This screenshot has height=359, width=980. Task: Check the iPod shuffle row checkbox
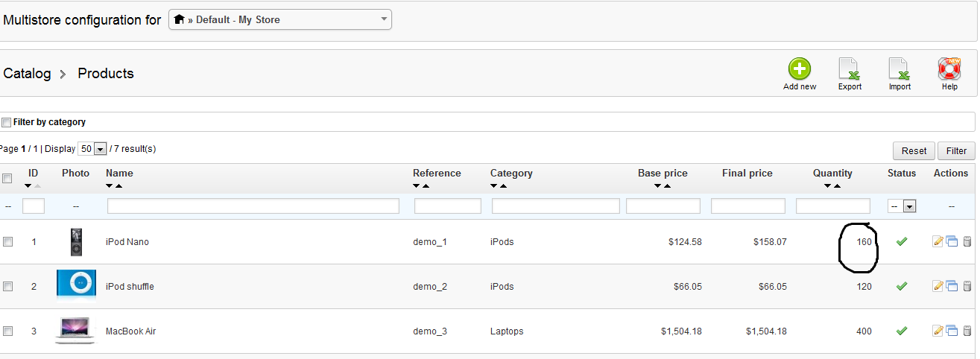[x=7, y=286]
